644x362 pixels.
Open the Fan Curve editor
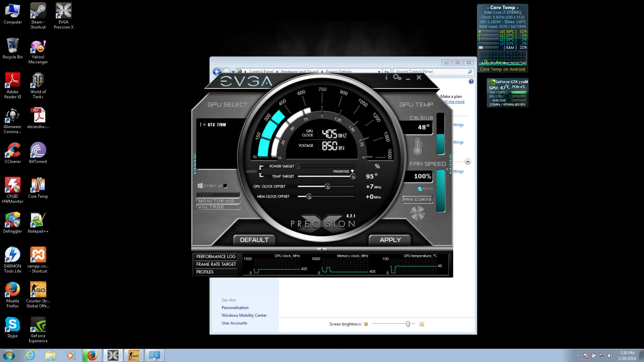[x=417, y=199]
